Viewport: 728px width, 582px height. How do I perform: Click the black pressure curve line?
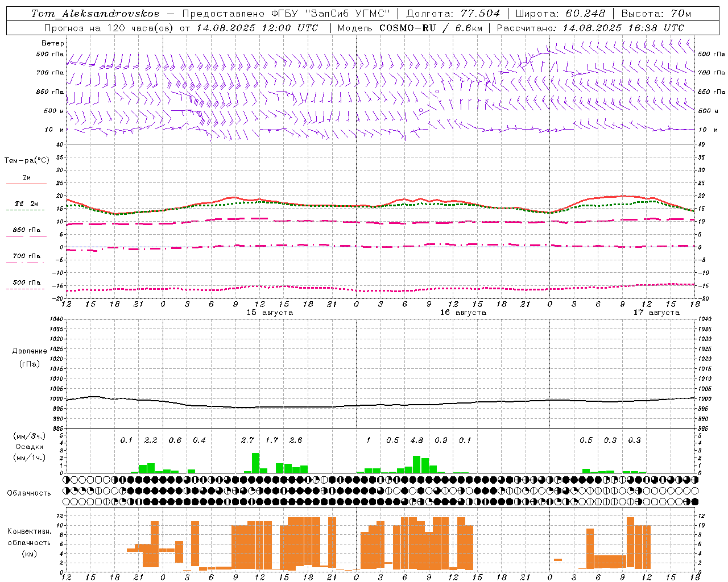point(380,405)
